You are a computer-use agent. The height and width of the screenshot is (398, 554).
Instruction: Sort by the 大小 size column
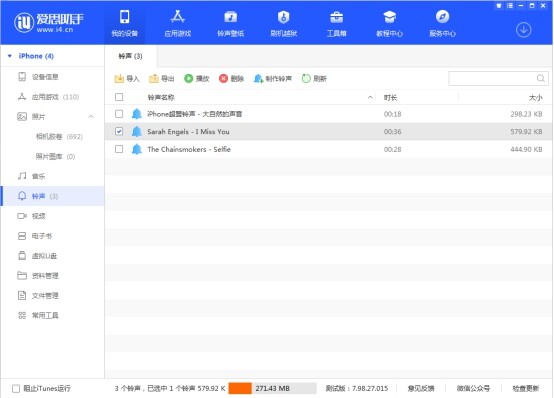point(535,97)
